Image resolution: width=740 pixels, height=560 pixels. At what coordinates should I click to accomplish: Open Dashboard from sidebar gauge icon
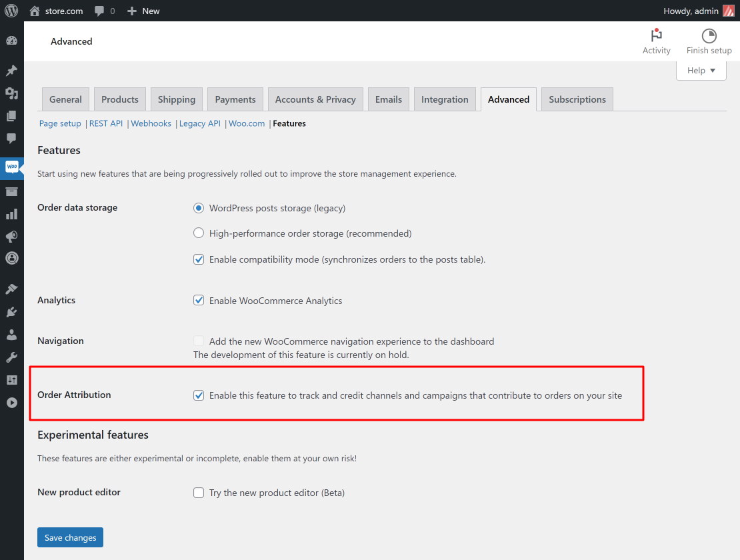point(12,41)
